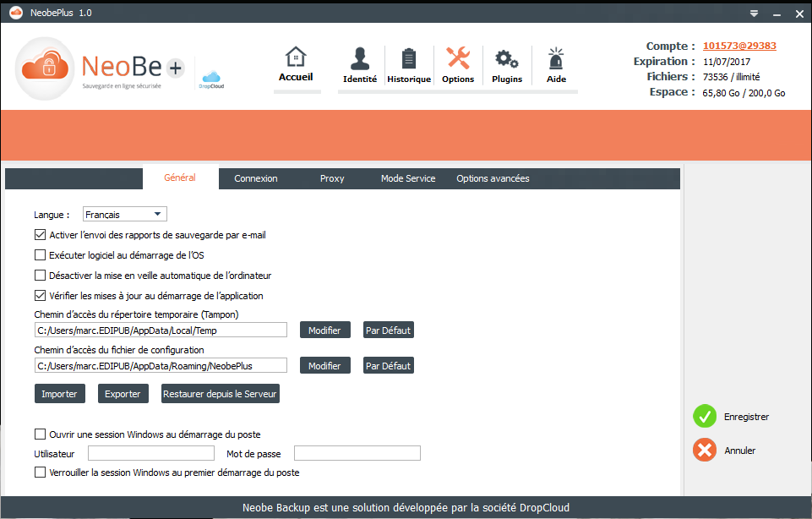Screen dimensions: 812x519
Task: Click Restaurer depuis le Serveur button
Action: [x=220, y=394]
